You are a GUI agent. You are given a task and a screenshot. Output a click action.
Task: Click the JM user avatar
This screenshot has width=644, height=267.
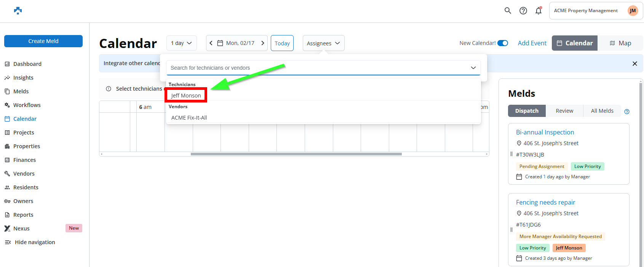point(633,11)
